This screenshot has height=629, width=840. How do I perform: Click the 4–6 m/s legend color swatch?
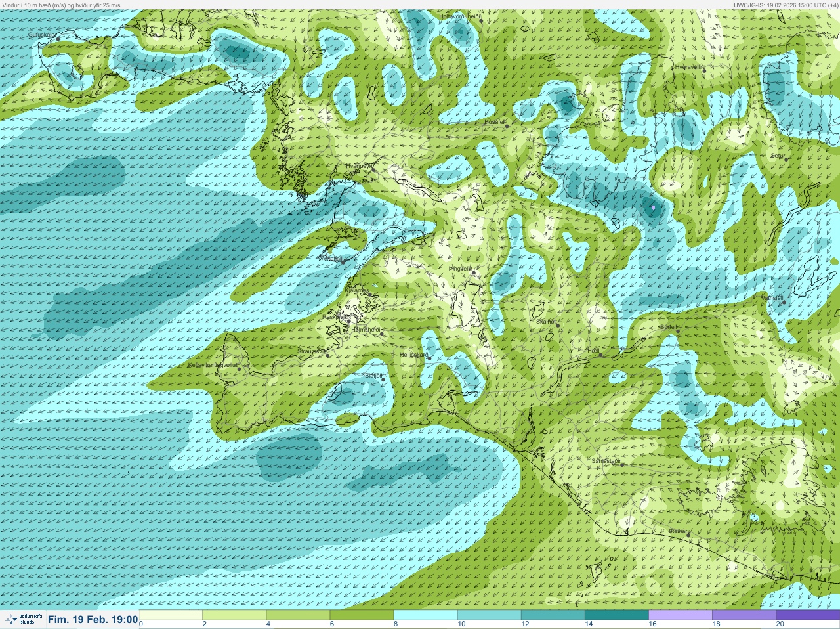pyautogui.click(x=298, y=615)
